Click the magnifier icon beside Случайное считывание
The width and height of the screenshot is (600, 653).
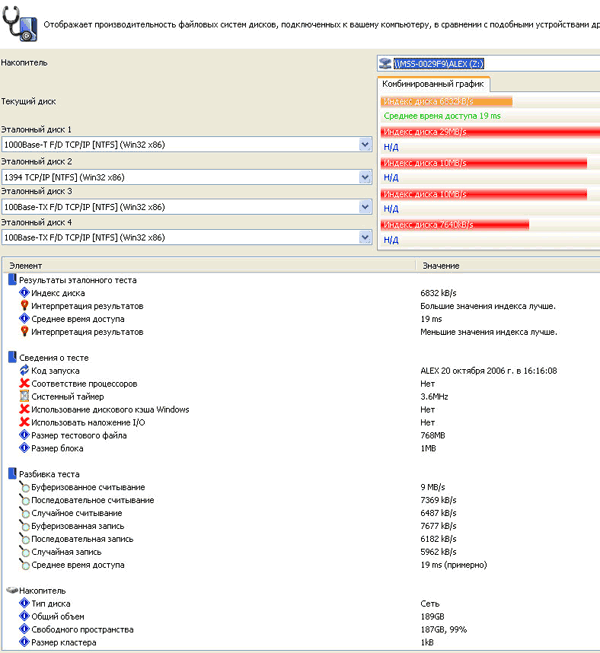click(x=24, y=513)
